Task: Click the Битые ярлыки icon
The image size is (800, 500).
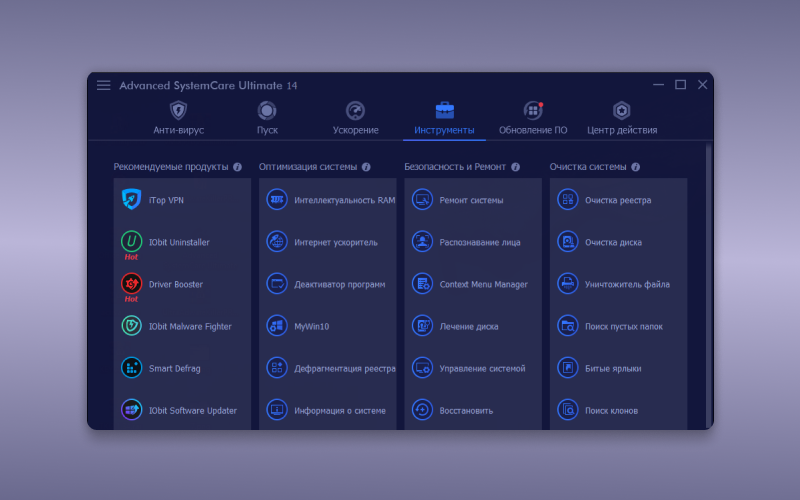Action: pyautogui.click(x=568, y=367)
